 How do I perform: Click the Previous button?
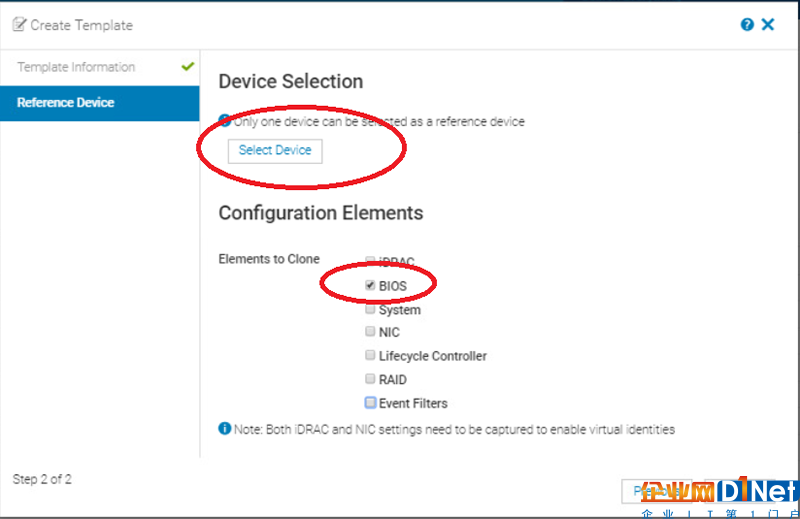[657, 491]
